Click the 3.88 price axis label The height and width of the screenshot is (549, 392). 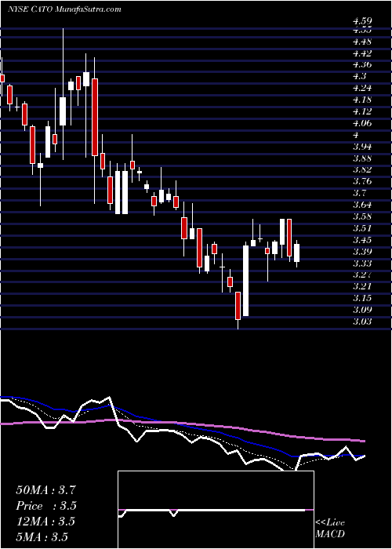[x=362, y=158]
